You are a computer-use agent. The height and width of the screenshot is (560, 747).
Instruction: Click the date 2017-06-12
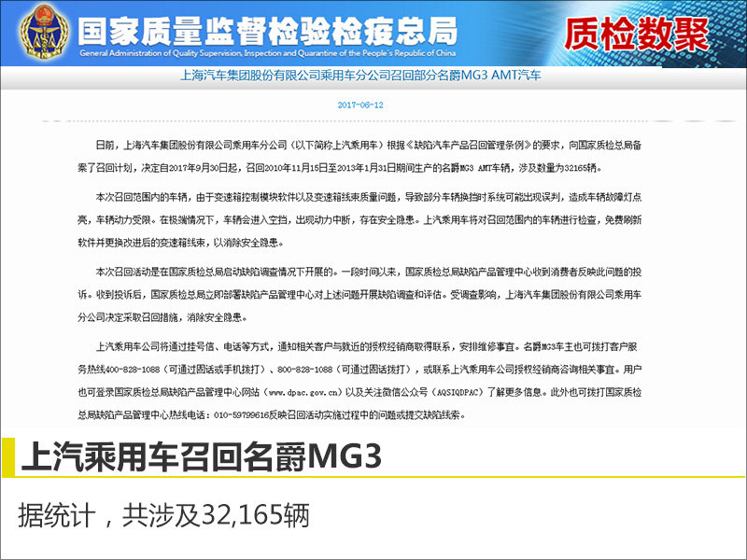coord(360,105)
